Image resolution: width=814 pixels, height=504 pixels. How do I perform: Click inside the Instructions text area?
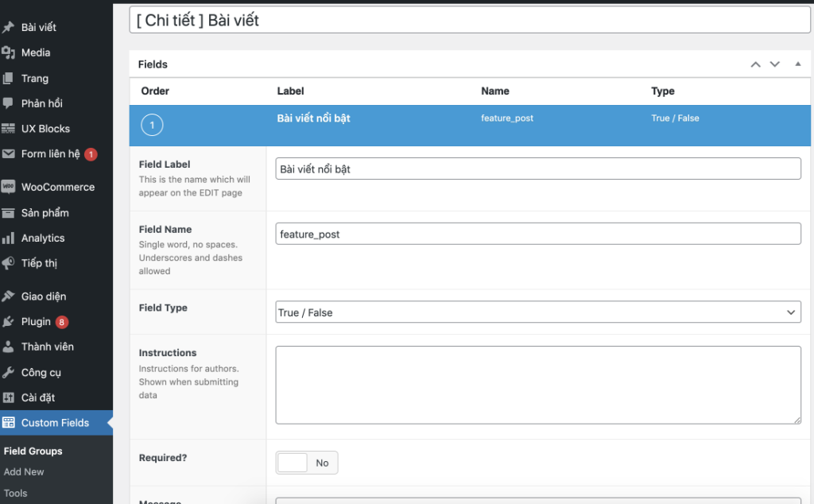click(538, 384)
